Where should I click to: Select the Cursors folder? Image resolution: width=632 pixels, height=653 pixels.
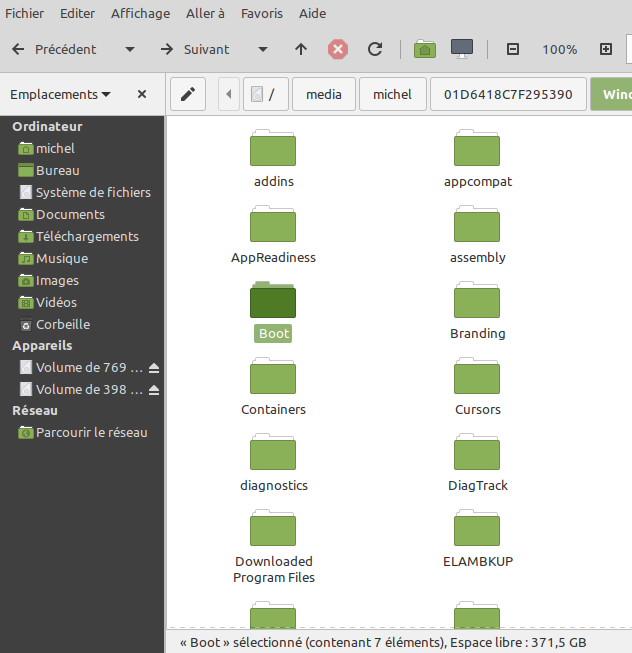[x=477, y=386]
